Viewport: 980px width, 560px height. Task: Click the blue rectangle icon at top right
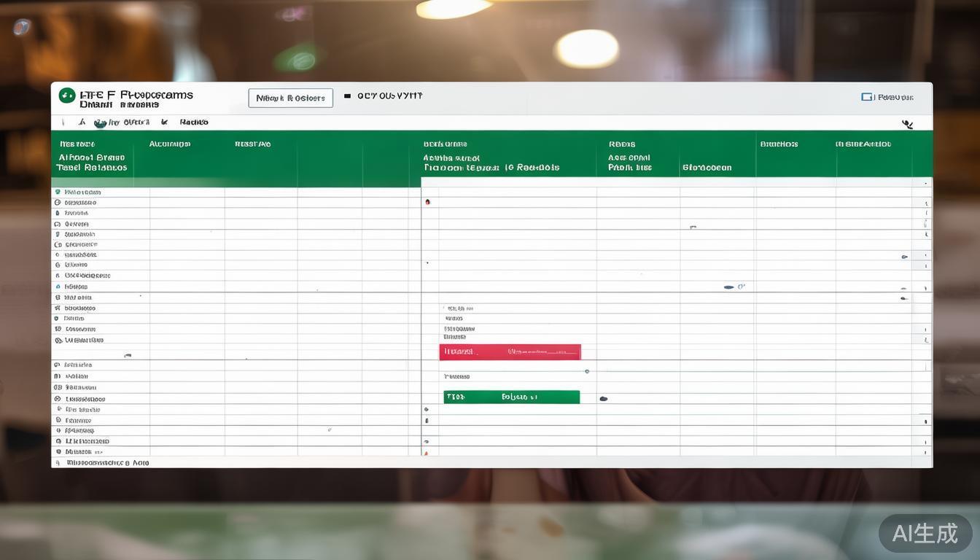[x=867, y=97]
